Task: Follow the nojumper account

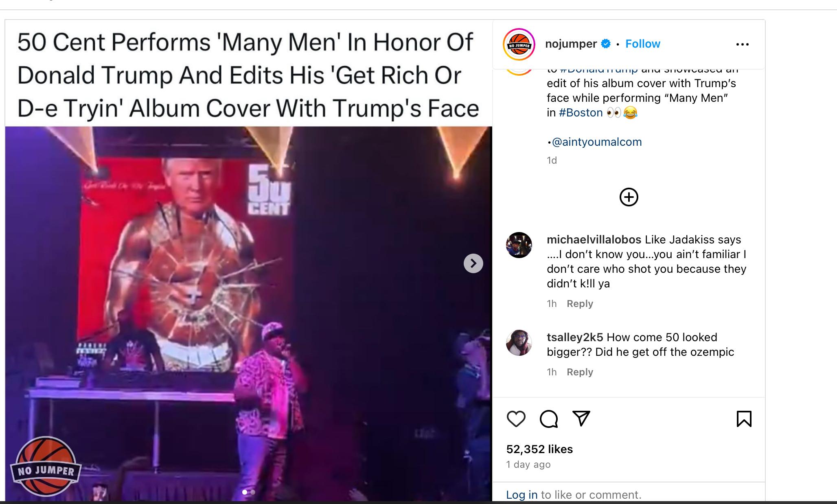Action: pyautogui.click(x=642, y=44)
